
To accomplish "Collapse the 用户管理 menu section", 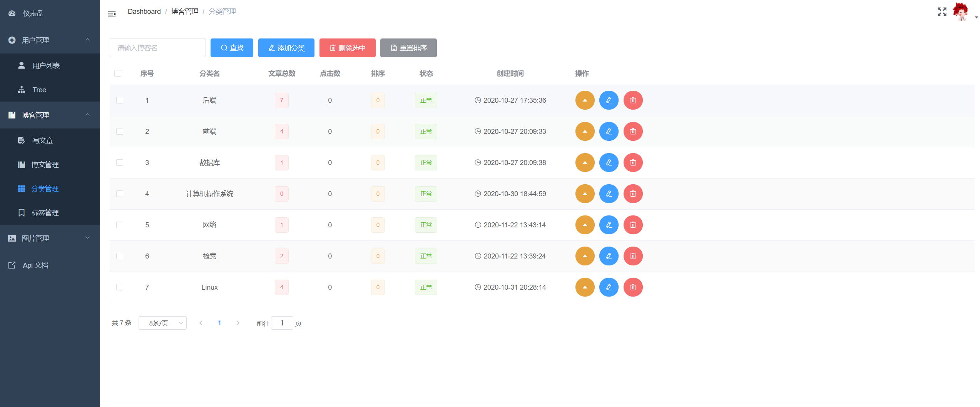I will click(x=50, y=40).
